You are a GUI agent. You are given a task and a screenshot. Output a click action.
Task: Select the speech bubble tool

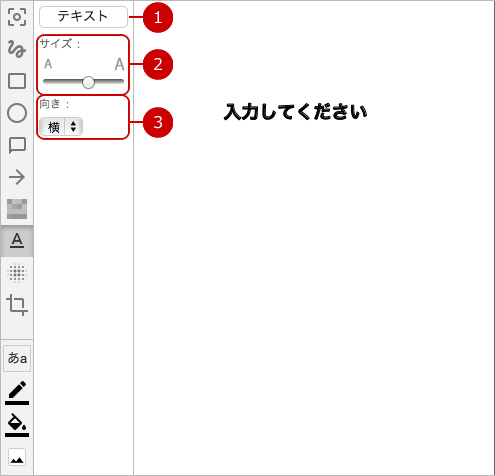(17, 145)
